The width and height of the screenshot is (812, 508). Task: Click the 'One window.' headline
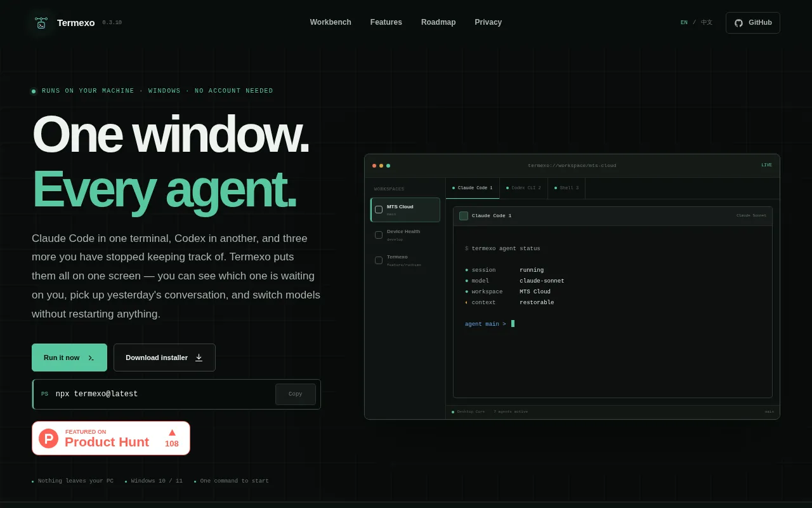point(171,134)
